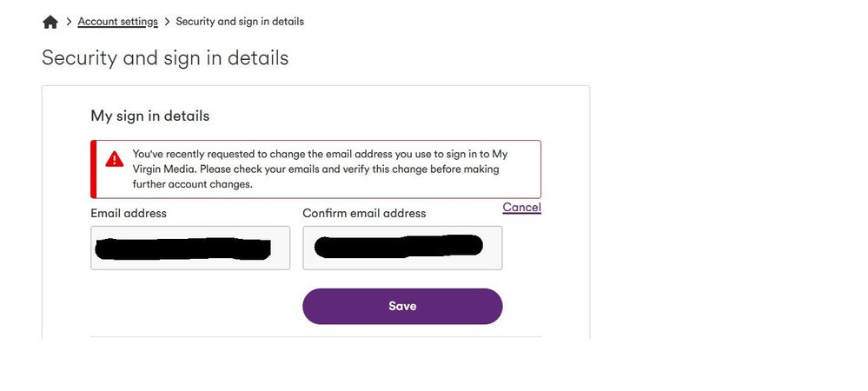Screen dimensions: 868x391
Task: Click the Confirm email address label
Action: point(364,213)
